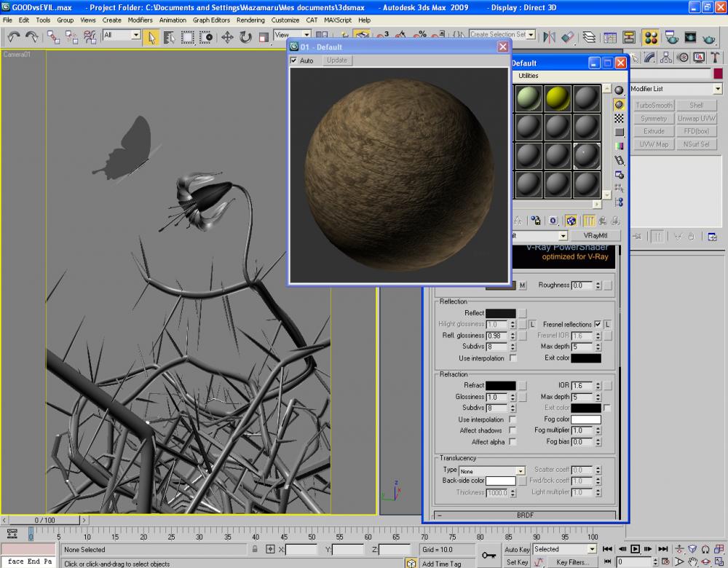
Task: Open the Modifier List dropdown
Action: 717,89
